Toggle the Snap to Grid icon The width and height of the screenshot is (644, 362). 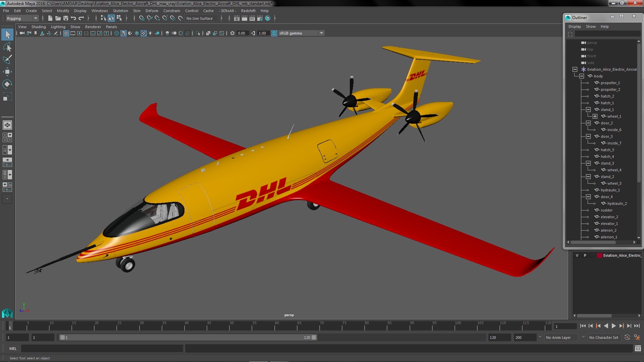(x=141, y=18)
